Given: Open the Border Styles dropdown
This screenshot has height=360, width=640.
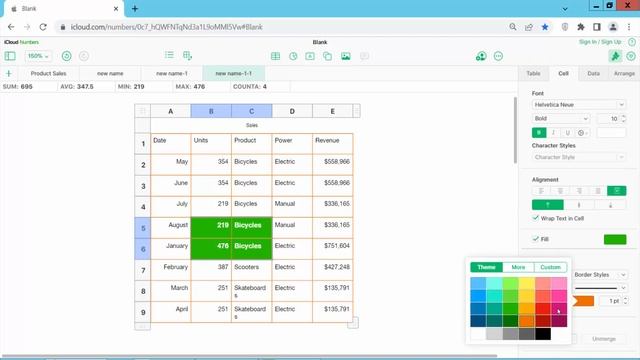Looking at the screenshot, I should click(600, 275).
